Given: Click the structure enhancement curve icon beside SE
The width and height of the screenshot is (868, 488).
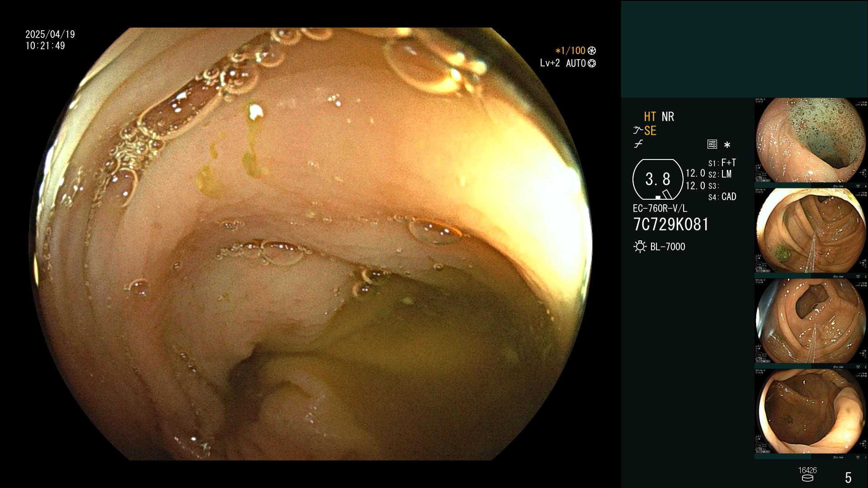Looking at the screenshot, I should pos(637,131).
